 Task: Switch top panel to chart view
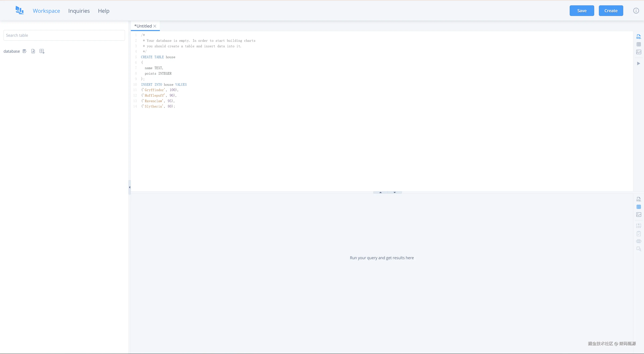pyautogui.click(x=638, y=52)
